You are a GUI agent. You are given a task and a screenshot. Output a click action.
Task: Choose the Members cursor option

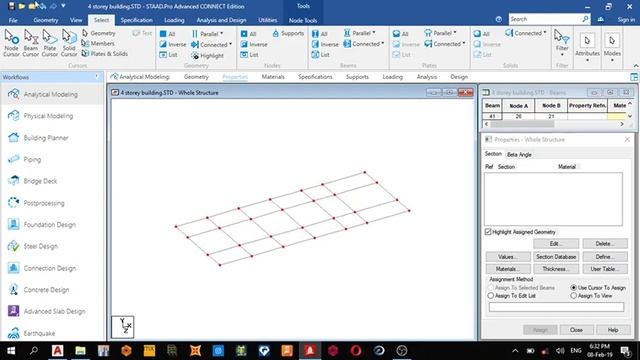coord(98,43)
